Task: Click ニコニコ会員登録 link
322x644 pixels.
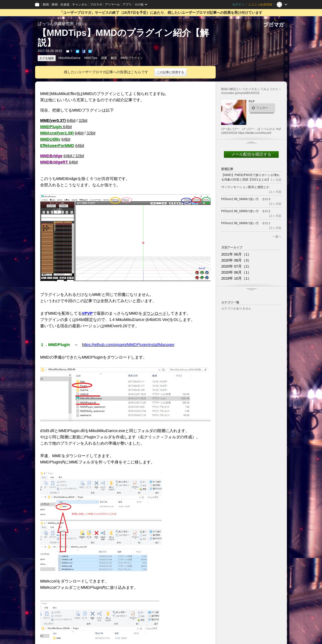Action: point(260,5)
